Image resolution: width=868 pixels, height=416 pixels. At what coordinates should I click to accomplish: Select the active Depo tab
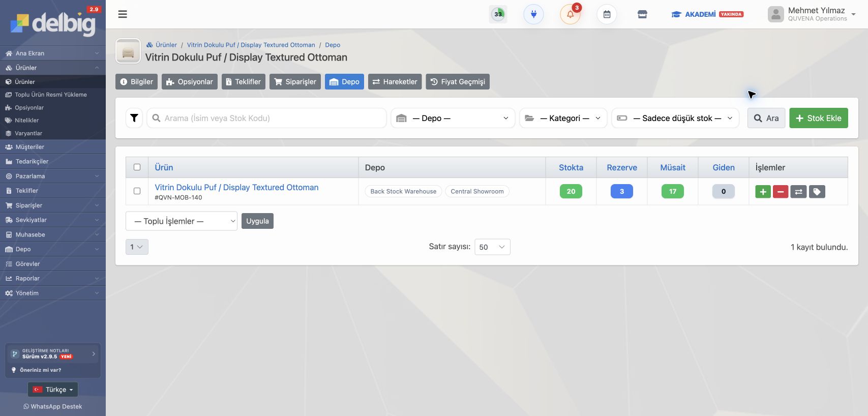tap(344, 82)
